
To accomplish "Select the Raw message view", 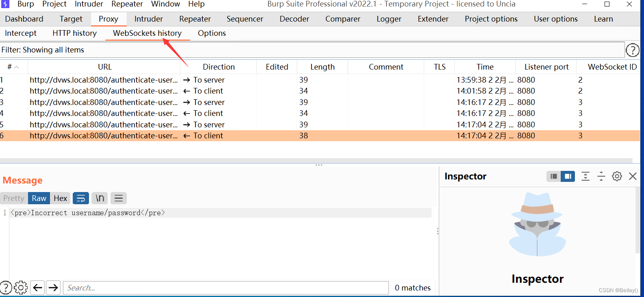I will coord(39,198).
